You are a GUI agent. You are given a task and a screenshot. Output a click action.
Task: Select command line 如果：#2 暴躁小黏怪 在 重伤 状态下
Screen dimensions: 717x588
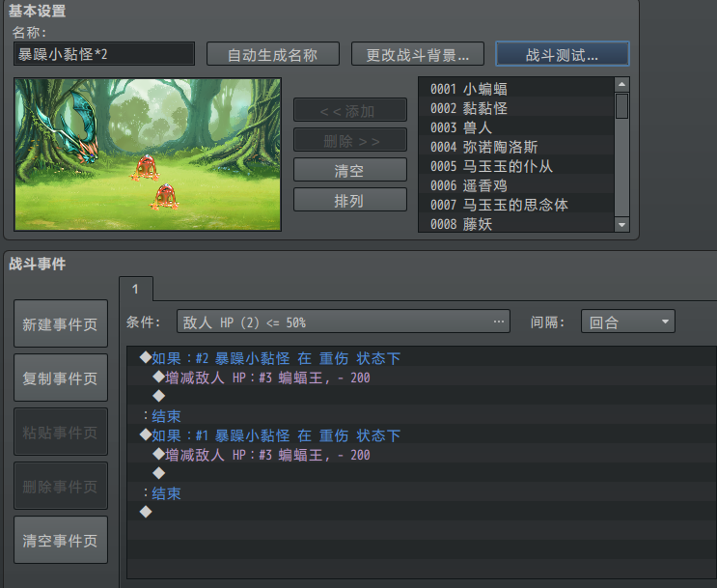tap(422, 358)
